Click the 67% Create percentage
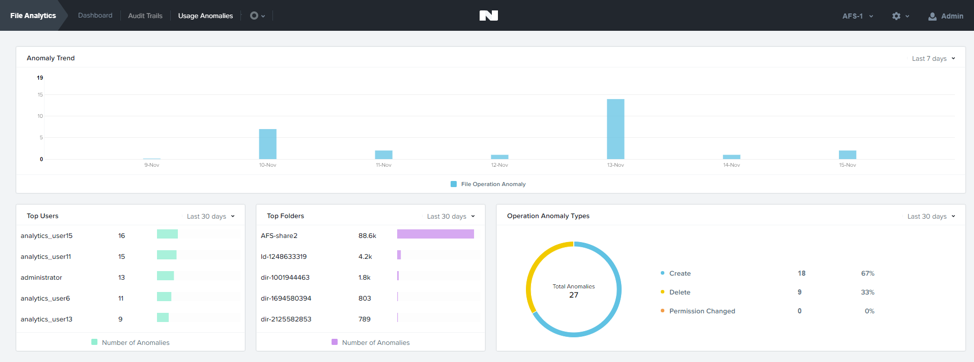The height and width of the screenshot is (362, 974). (x=868, y=273)
